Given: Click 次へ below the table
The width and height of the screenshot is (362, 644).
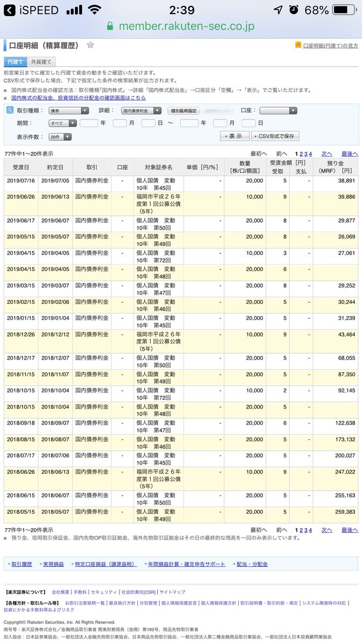Looking at the screenshot, I should tap(327, 530).
